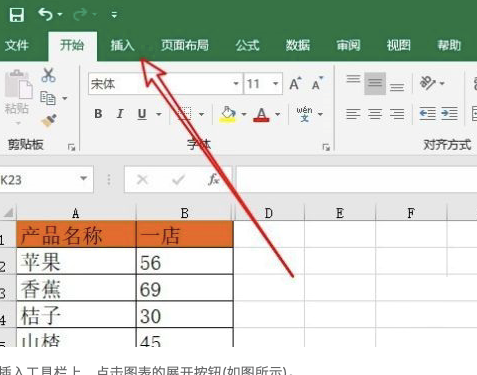The height and width of the screenshot is (375, 477).
Task: Open the 文件 tab
Action: [x=17, y=45]
